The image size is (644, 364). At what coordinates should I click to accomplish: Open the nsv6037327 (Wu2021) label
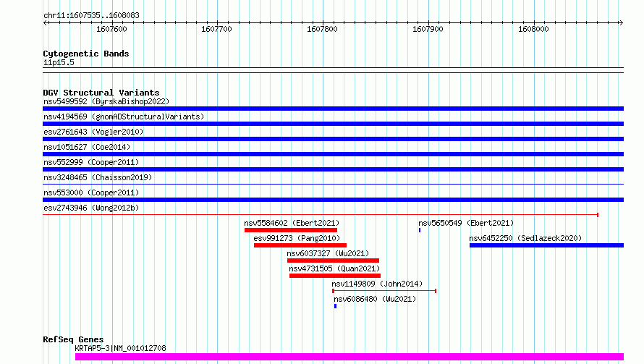[329, 253]
